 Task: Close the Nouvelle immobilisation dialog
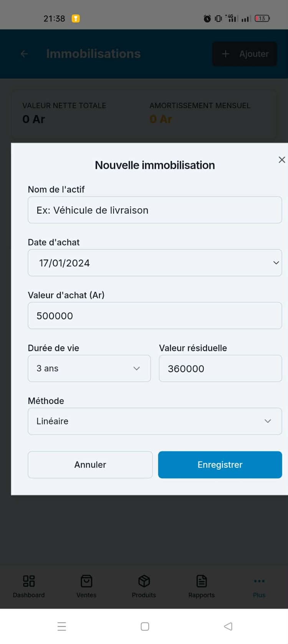click(x=281, y=160)
